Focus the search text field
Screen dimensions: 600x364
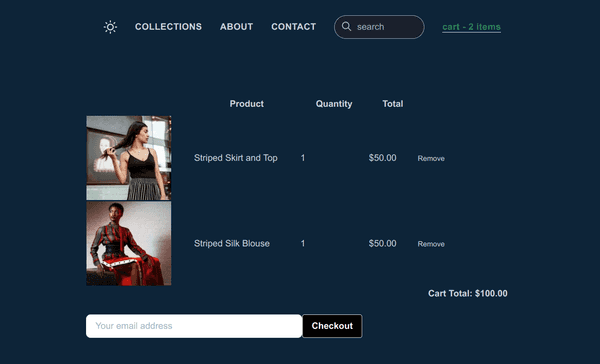pyautogui.click(x=379, y=27)
